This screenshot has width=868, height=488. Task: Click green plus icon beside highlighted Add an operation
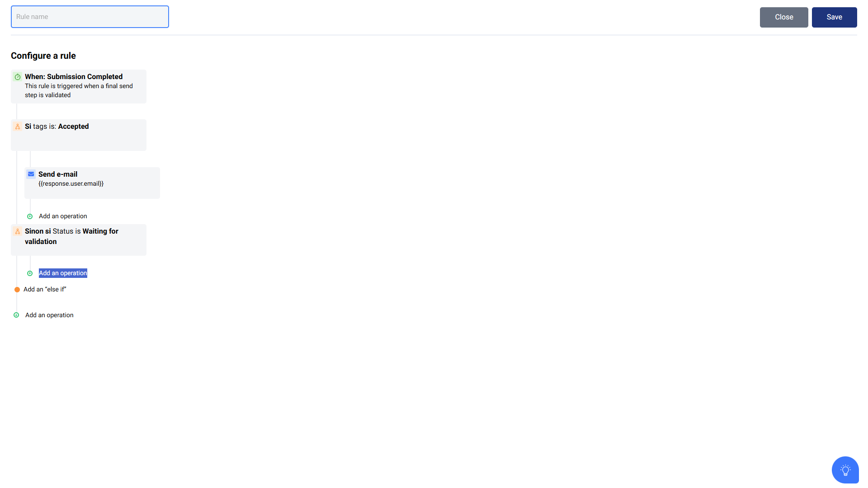pos(30,273)
